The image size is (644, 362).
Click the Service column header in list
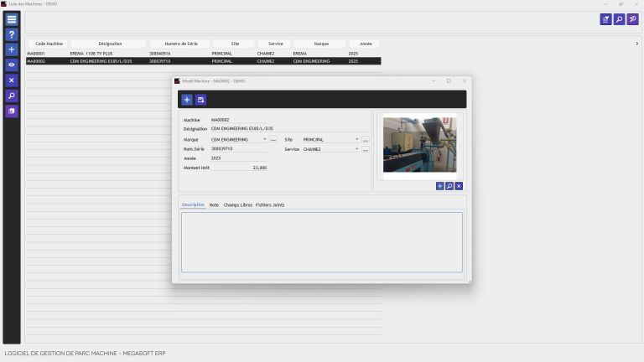275,44
